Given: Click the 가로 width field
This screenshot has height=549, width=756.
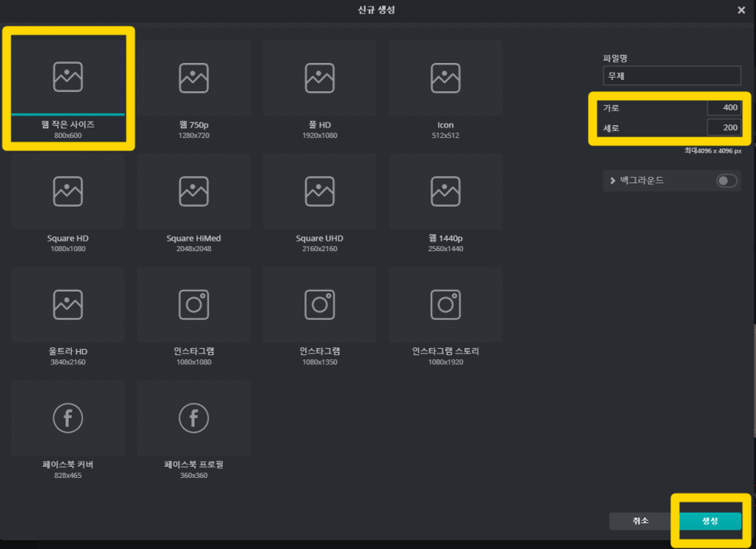Looking at the screenshot, I should pyautogui.click(x=724, y=107).
